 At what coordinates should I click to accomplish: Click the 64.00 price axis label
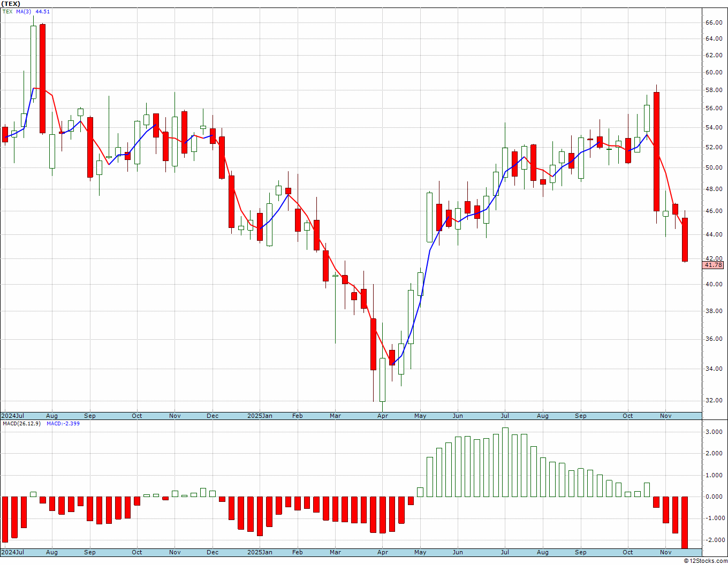click(x=714, y=39)
